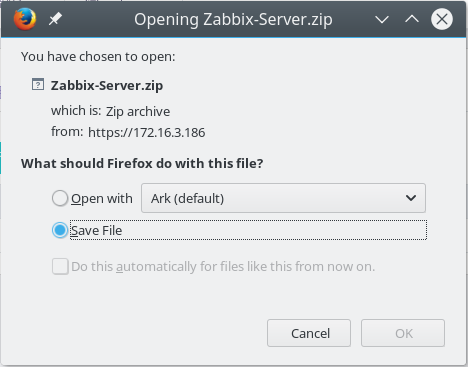468x367 pixels.
Task: Click the Cancel button
Action: click(x=309, y=333)
